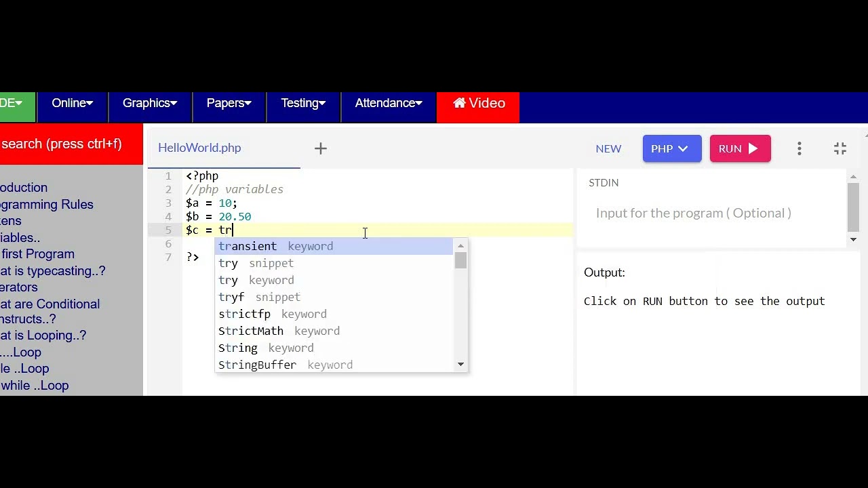Click the '?>' closing tag line
This screenshot has width=868, height=488.
tap(193, 257)
